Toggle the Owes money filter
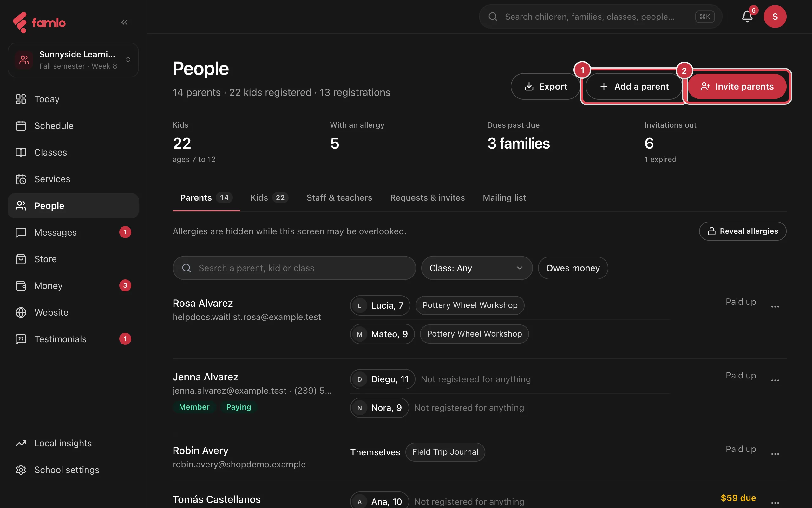Screen dimensions: 812x508 (573, 268)
